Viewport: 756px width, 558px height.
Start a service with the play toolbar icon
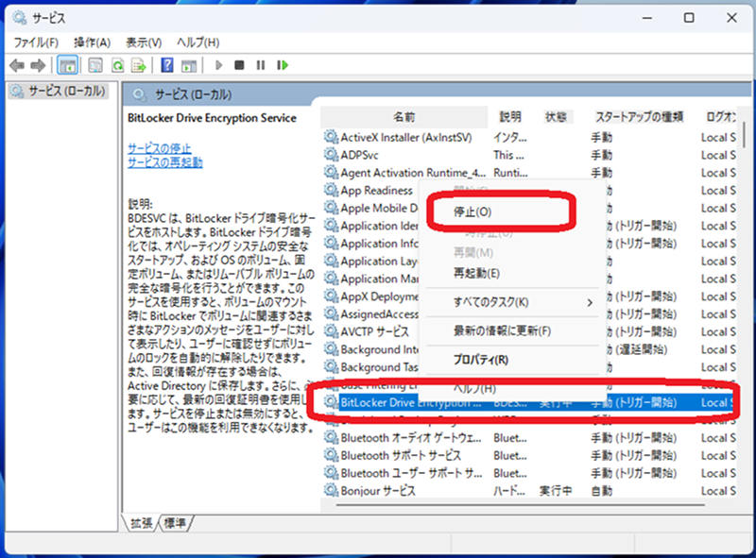[217, 64]
